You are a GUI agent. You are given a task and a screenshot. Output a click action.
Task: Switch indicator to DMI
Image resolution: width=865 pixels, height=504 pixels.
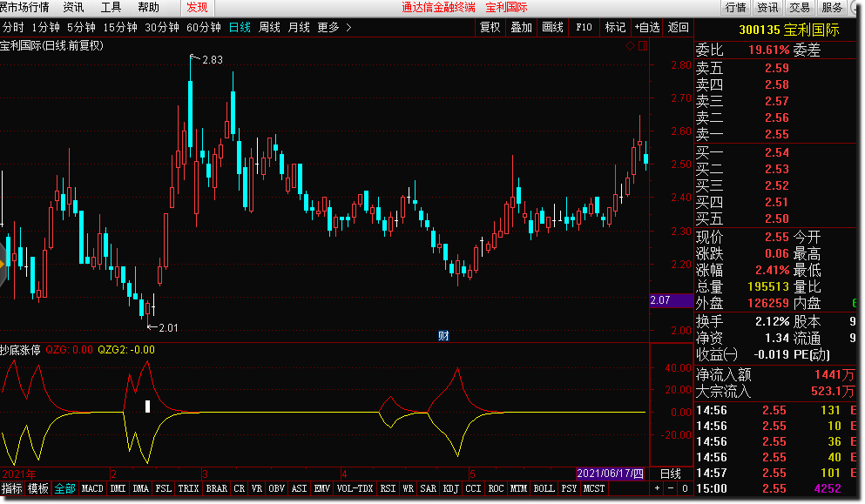(118, 488)
